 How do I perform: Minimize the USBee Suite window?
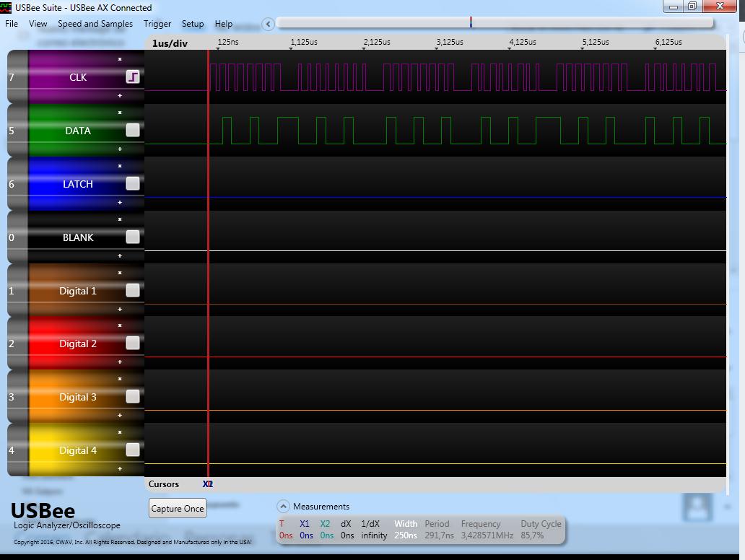click(x=674, y=6)
